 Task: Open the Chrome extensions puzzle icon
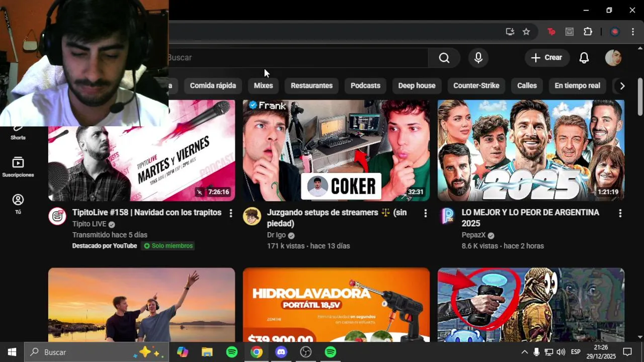[588, 32]
